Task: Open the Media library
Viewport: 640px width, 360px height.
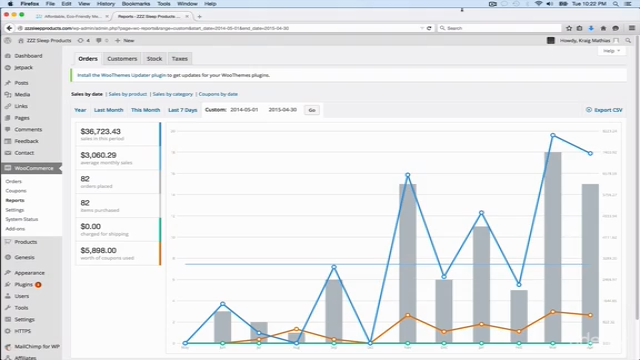Action: pyautogui.click(x=22, y=94)
